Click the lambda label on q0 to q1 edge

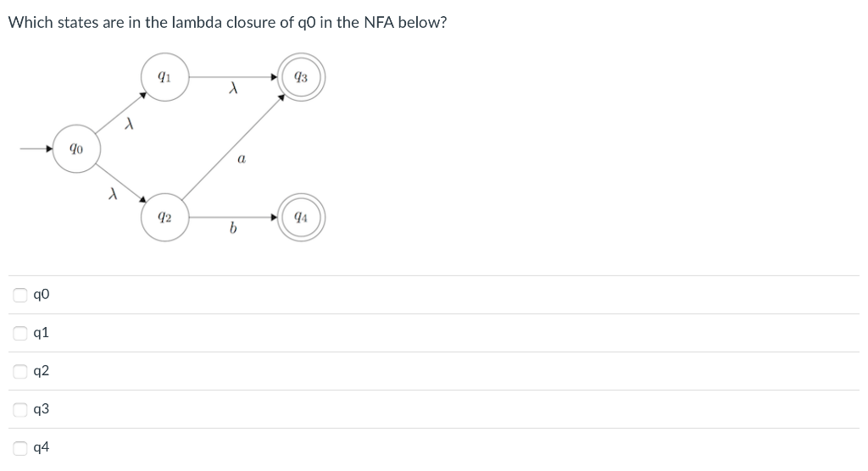(x=129, y=124)
